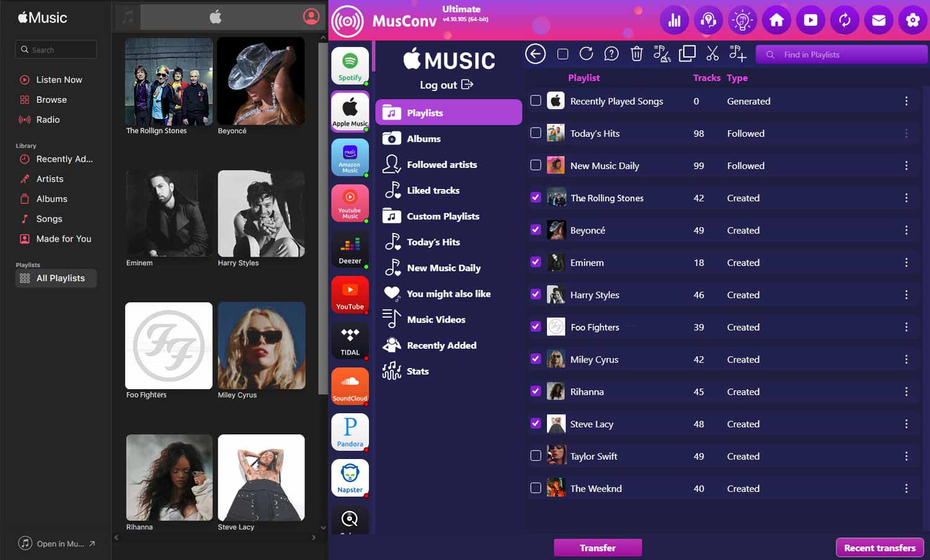
Task: Check the Today's Hits playlist checkbox
Action: click(x=536, y=133)
